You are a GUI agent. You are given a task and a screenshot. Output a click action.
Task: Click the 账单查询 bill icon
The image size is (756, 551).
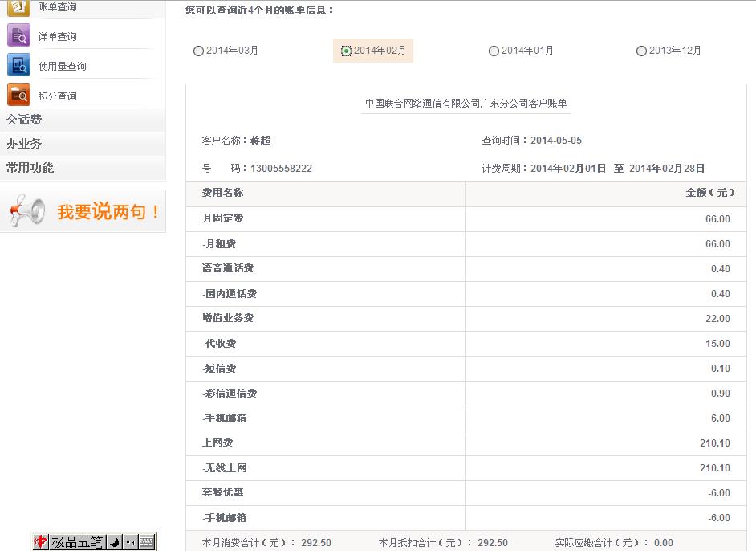[x=18, y=7]
